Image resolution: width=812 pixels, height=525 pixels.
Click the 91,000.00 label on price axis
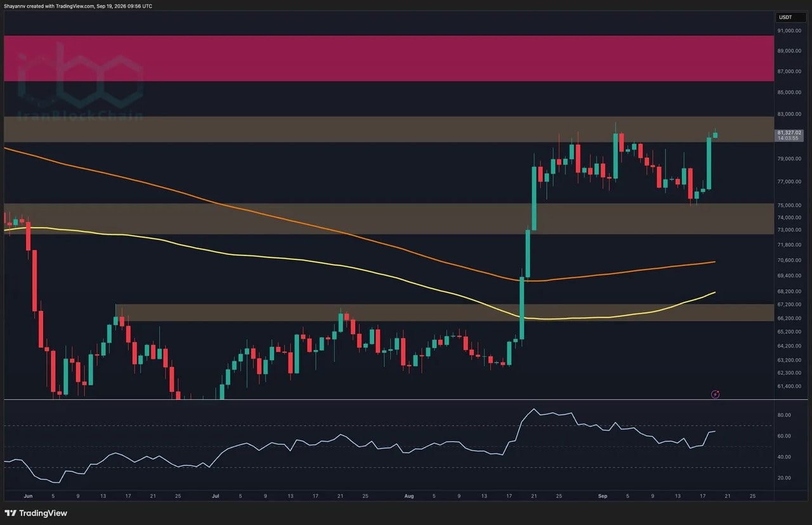click(789, 30)
